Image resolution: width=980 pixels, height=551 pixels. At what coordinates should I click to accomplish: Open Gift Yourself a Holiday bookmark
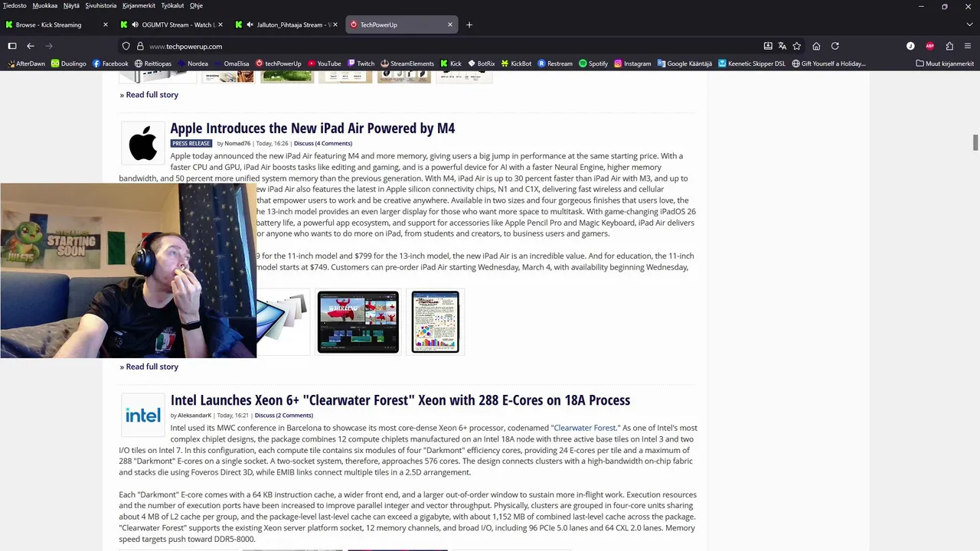(x=828, y=64)
